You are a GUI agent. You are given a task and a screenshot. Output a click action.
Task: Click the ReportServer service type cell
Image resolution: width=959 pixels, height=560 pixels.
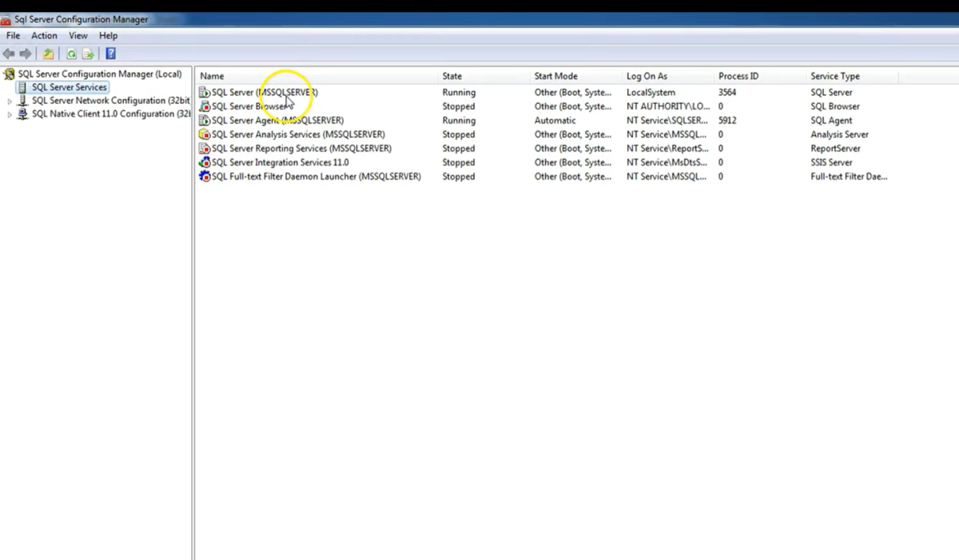click(835, 149)
